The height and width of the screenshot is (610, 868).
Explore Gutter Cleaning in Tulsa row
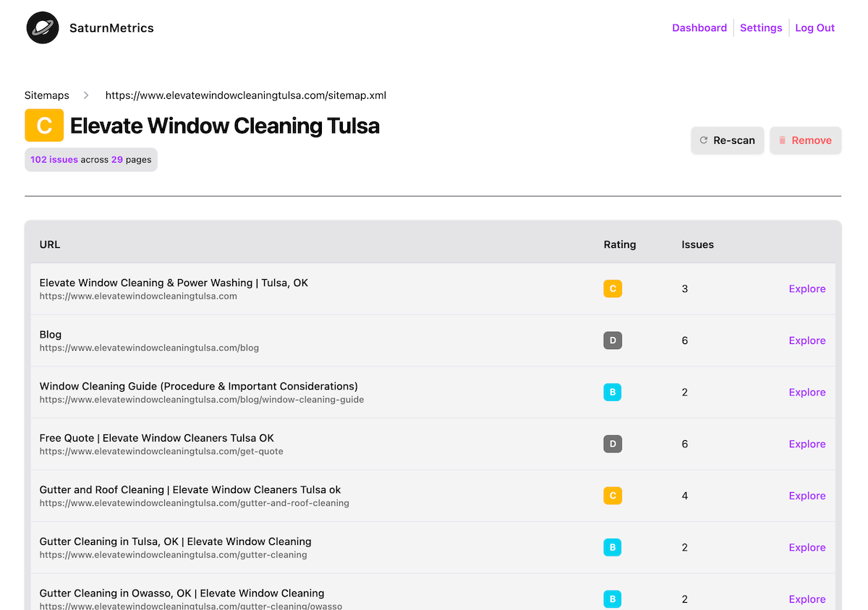point(807,548)
